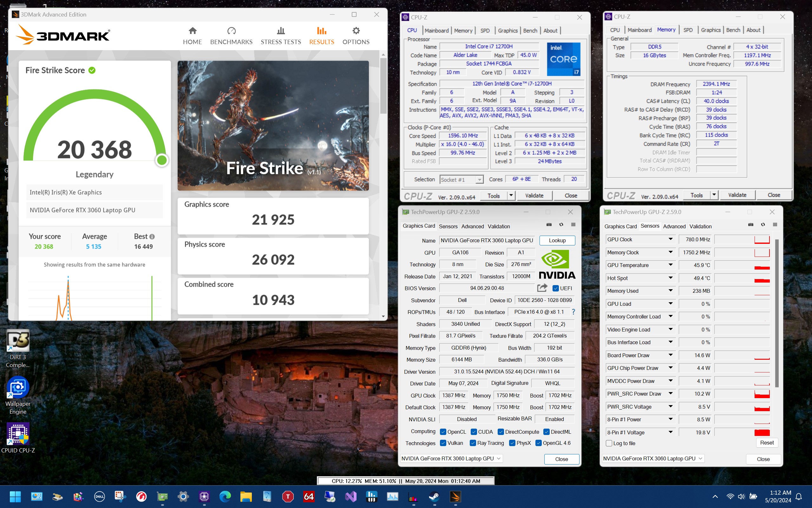812x508 pixels.
Task: Switch to Graphics Card tab in GPU-Z Sensors window
Action: (620, 226)
